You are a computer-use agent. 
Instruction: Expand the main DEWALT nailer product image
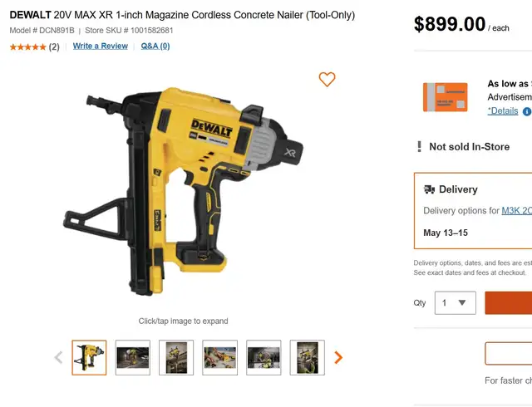pos(183,192)
